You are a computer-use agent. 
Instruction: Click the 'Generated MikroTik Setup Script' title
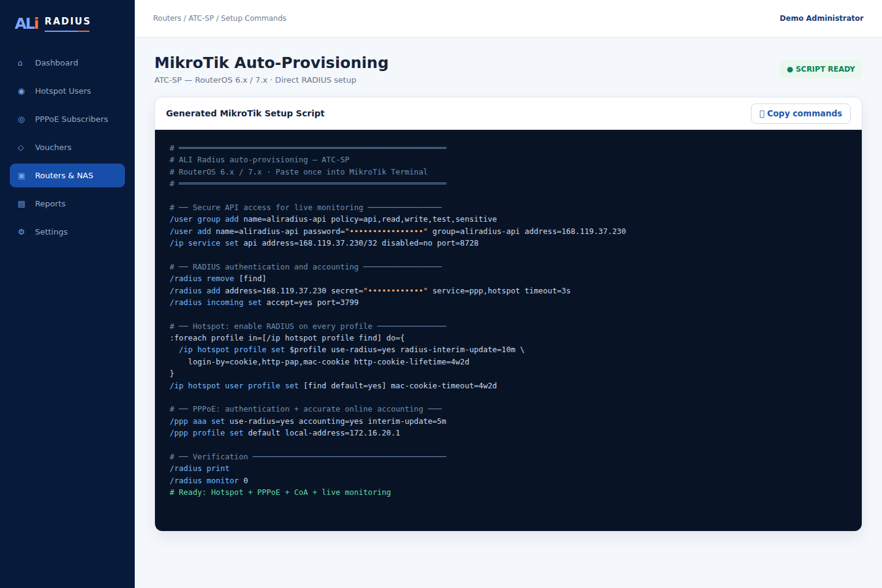[x=245, y=113]
